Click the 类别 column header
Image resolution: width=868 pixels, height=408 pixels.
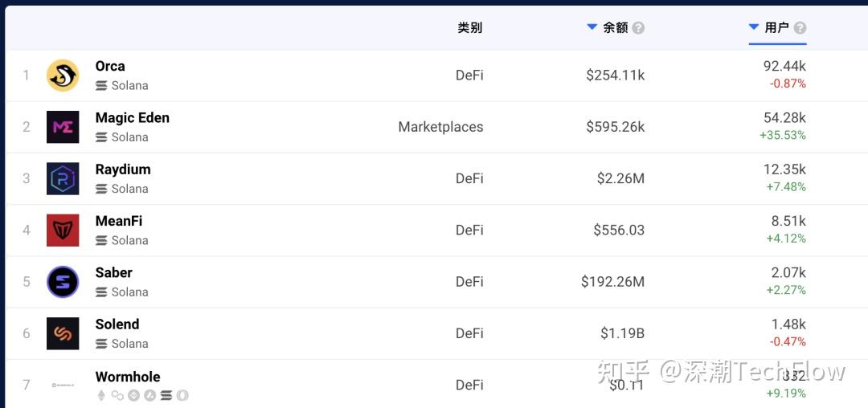(x=470, y=27)
